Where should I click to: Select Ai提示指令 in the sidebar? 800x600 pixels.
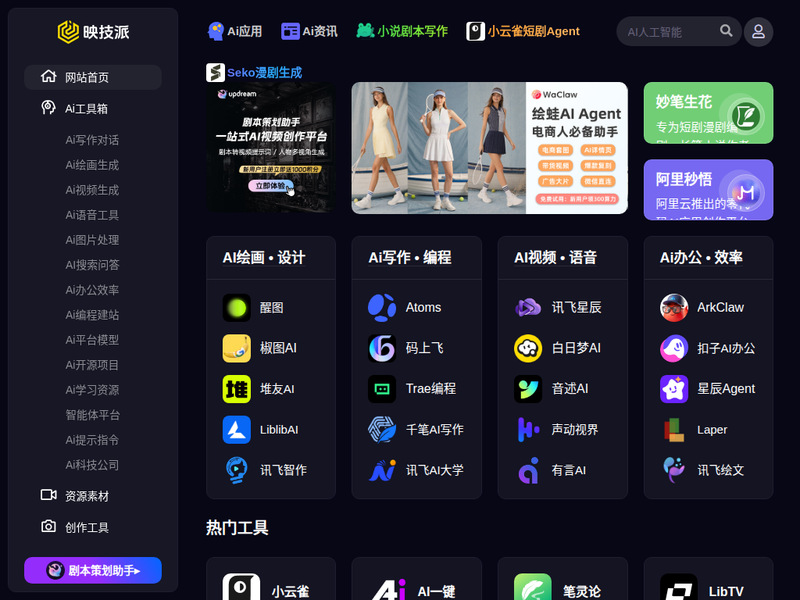click(x=92, y=440)
